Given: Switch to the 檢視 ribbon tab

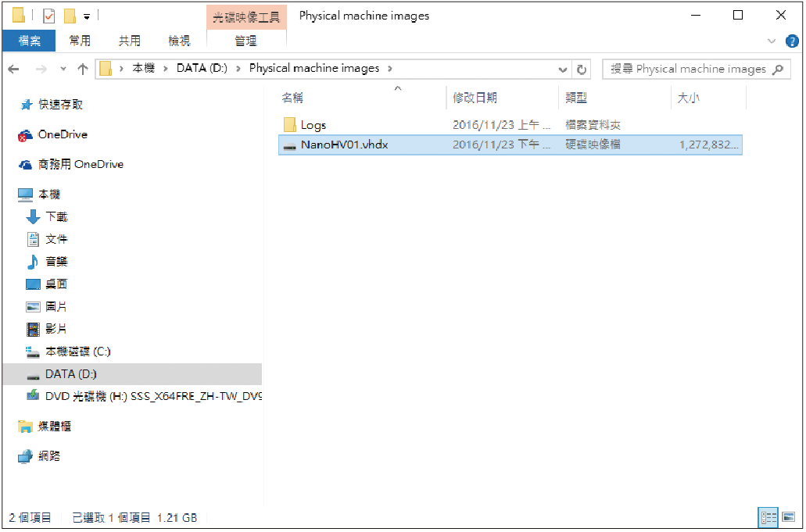Looking at the screenshot, I should [x=179, y=41].
